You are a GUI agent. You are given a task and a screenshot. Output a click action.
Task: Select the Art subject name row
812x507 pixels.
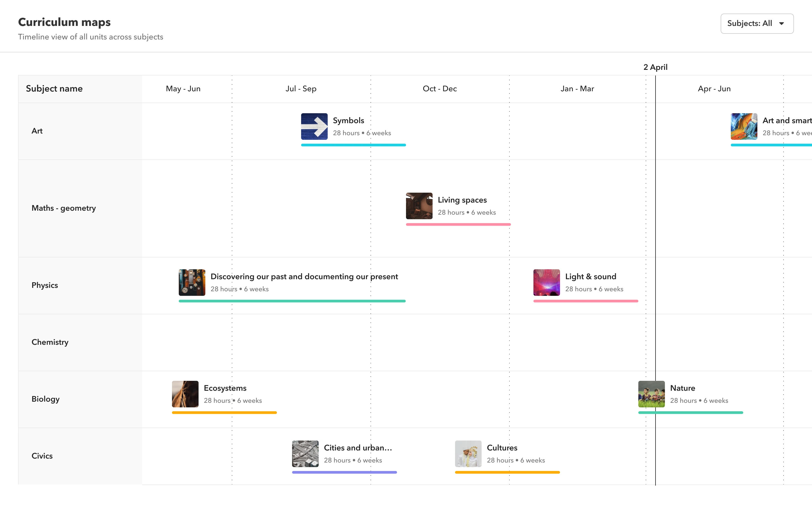click(37, 130)
